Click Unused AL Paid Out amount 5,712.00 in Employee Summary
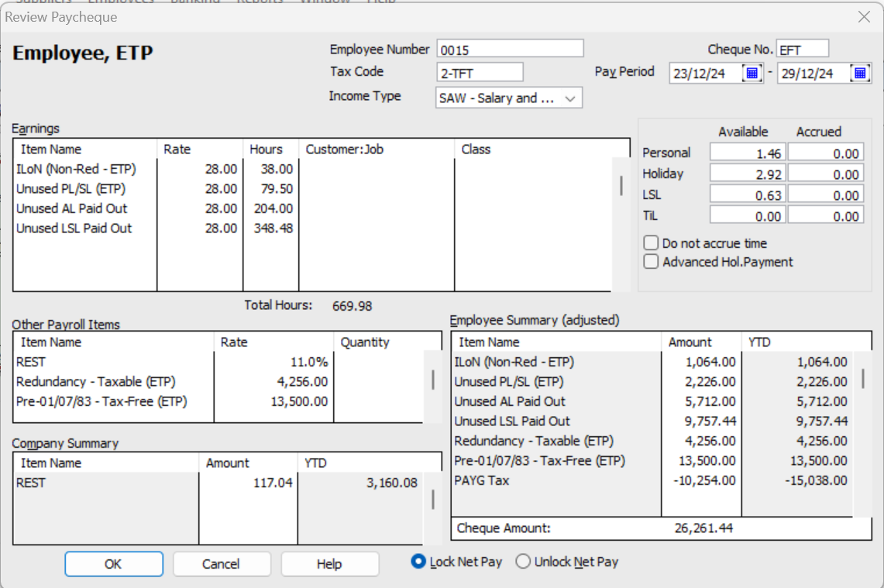Screen dimensions: 884x588 tap(710, 401)
